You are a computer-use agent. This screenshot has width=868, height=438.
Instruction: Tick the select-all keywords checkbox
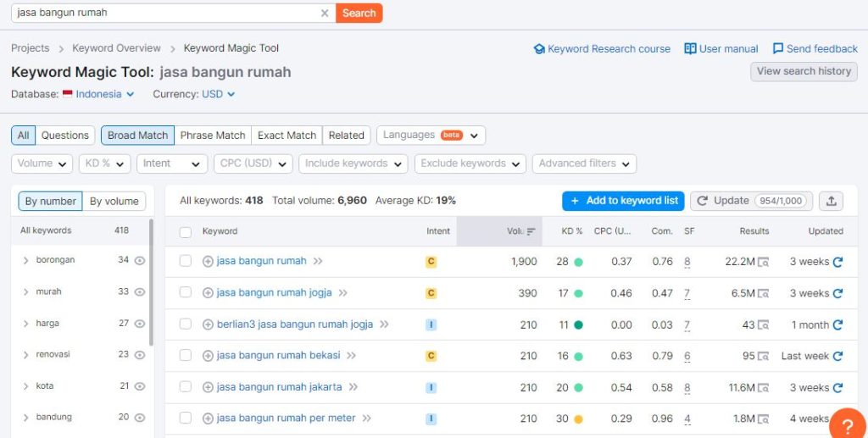(x=186, y=232)
